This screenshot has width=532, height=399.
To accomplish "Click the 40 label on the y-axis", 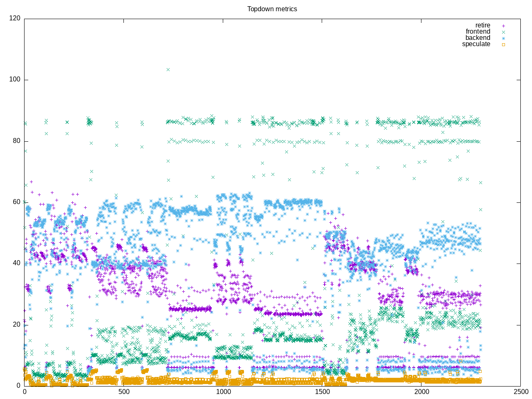I will click(16, 263).
